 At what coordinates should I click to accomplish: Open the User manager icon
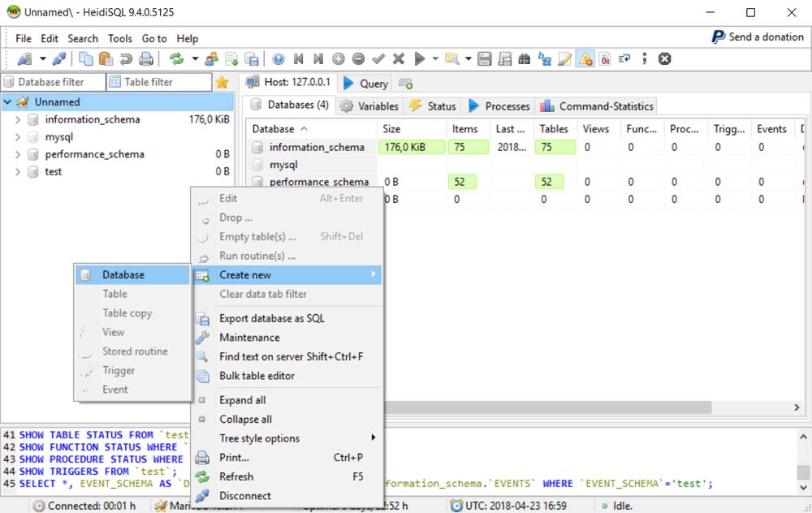coord(212,59)
